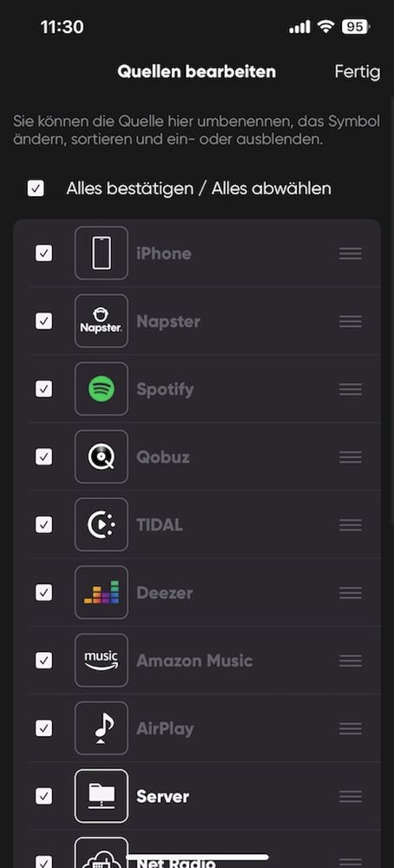Open the TIDAL symbol icon
This screenshot has width=394, height=868.
[102, 524]
